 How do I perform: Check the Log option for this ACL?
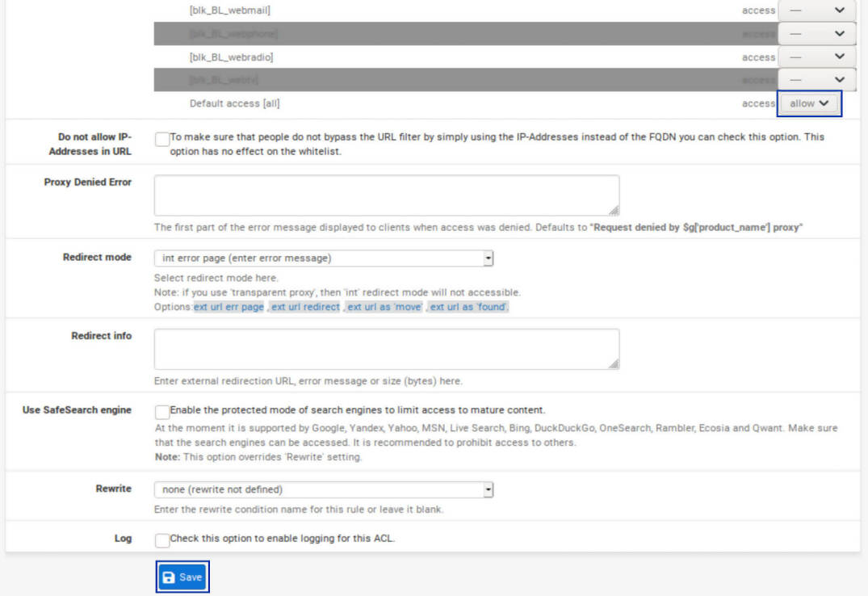(161, 539)
